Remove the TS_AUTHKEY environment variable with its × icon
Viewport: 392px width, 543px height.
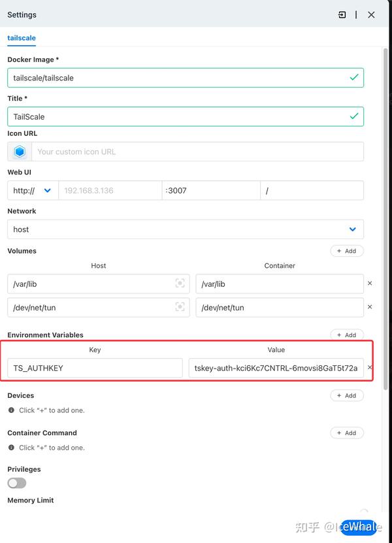(370, 368)
